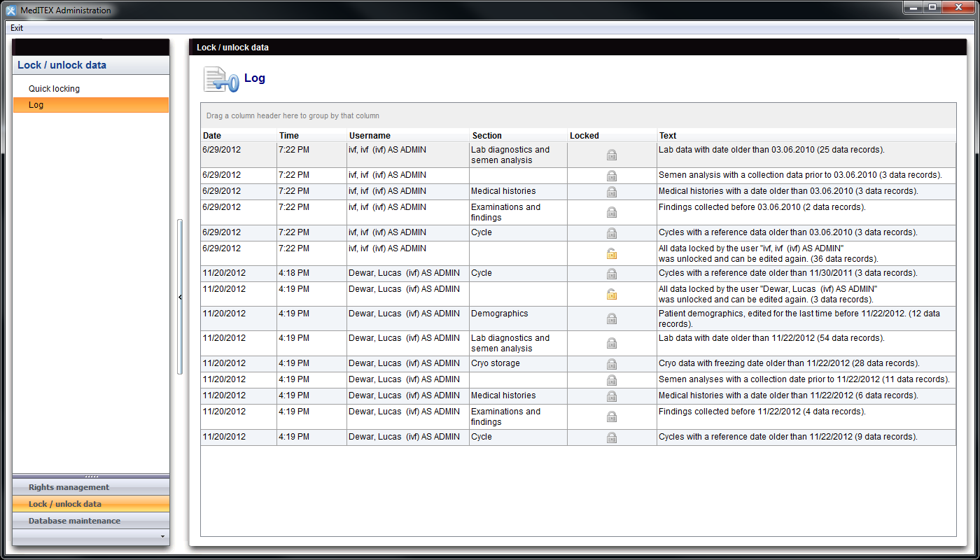Open the Exit menu
980x560 pixels.
17,28
